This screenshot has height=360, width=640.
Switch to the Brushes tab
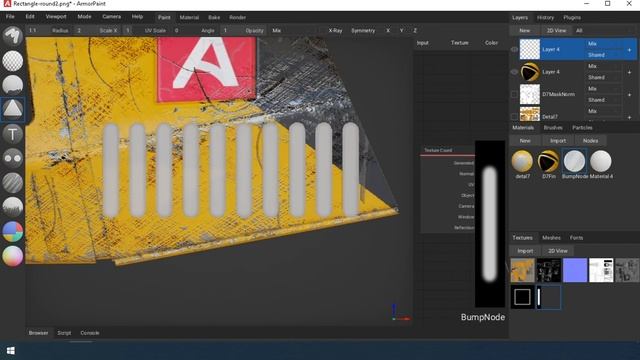pyautogui.click(x=553, y=128)
